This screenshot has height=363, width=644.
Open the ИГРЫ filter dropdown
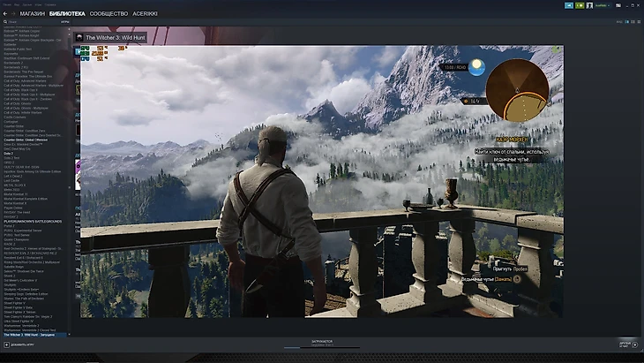[x=65, y=22]
